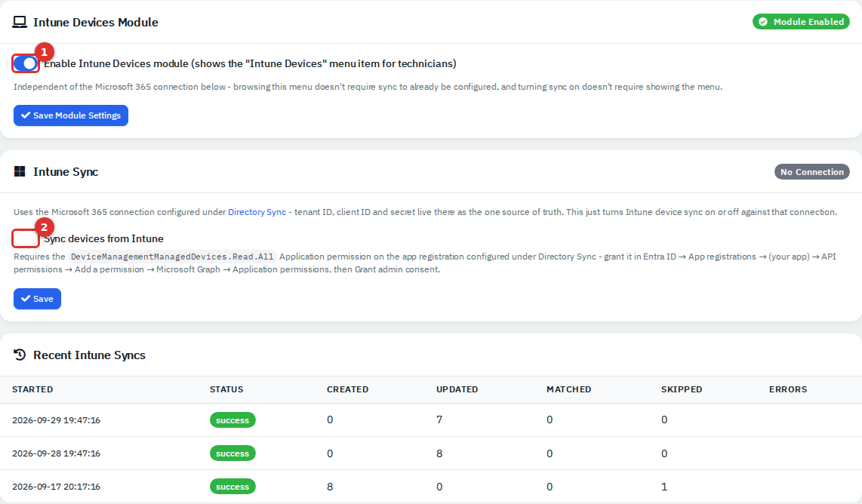Click the DeviceManagementManagedDevices.Read.All permission code

point(172,257)
